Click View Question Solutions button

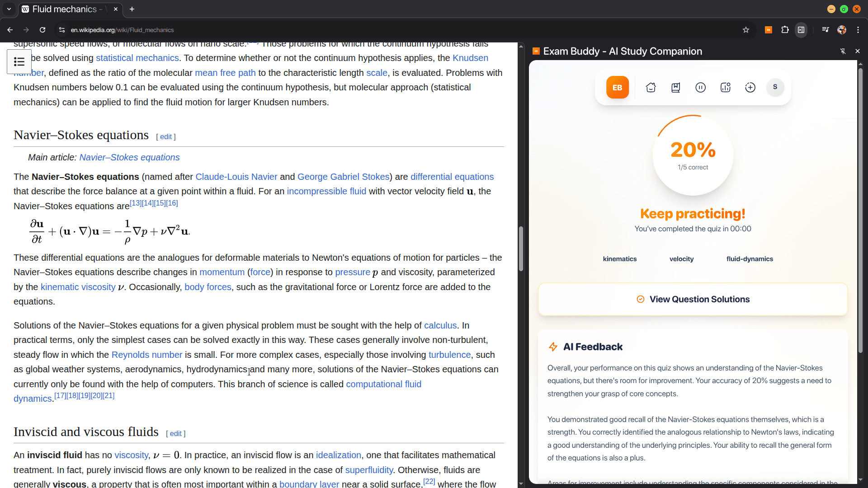point(693,299)
